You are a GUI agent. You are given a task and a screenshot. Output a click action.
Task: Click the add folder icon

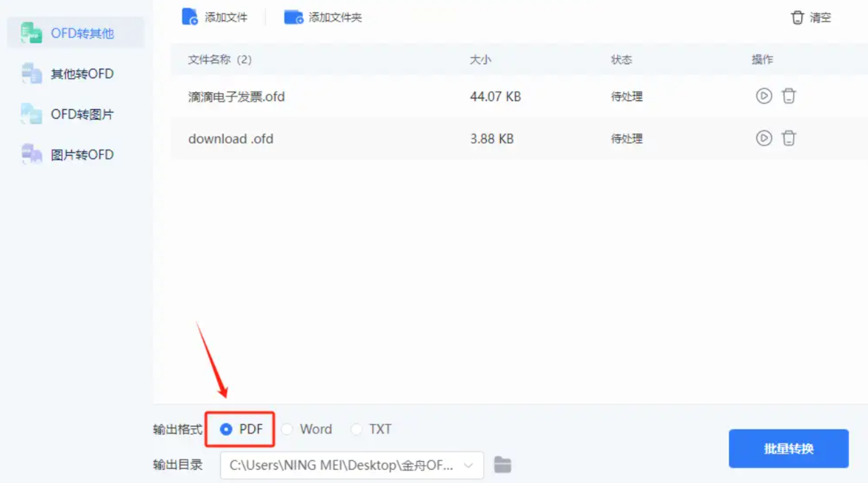coord(293,17)
